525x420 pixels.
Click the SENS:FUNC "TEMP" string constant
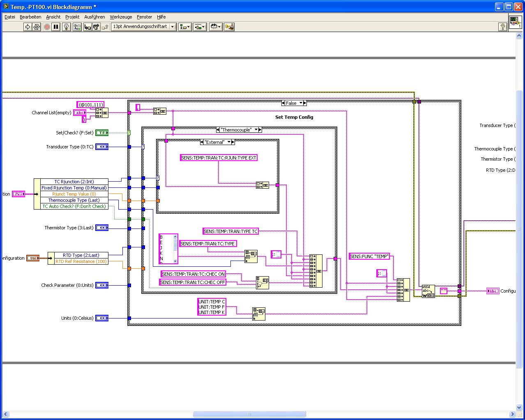[369, 256]
